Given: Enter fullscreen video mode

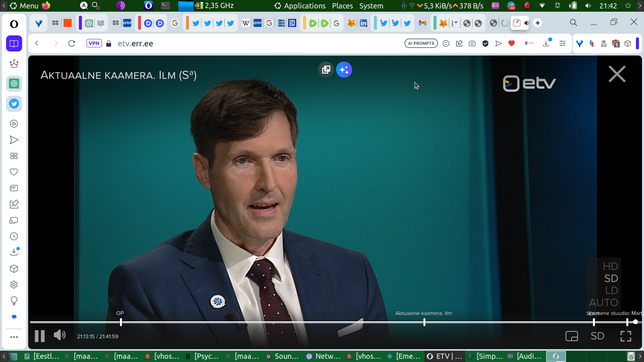Looking at the screenshot, I should (x=625, y=336).
